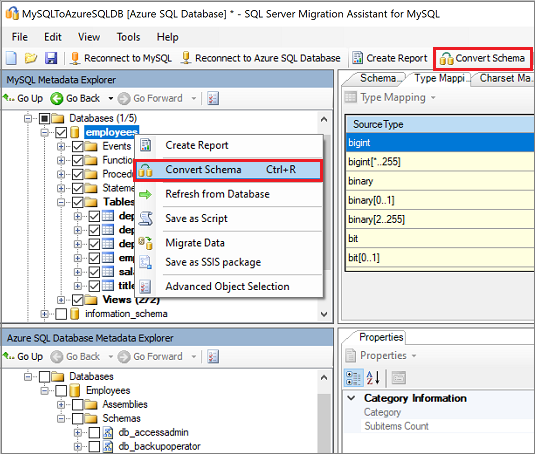Image resolution: width=535 pixels, height=454 pixels.
Task: Expand the Views folder node
Action: pos(61,300)
